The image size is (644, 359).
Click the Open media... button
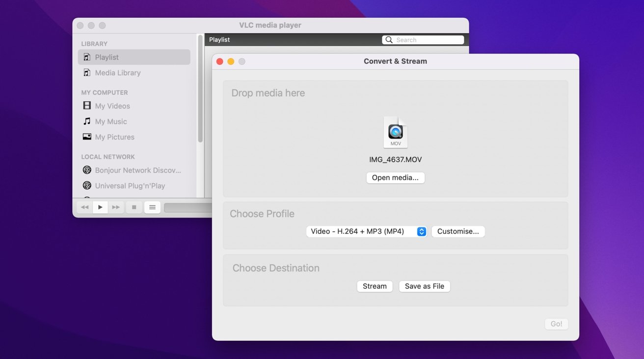tap(395, 178)
